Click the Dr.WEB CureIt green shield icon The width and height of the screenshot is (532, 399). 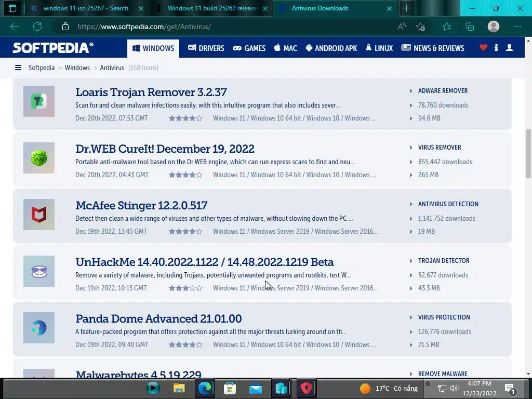(x=39, y=158)
